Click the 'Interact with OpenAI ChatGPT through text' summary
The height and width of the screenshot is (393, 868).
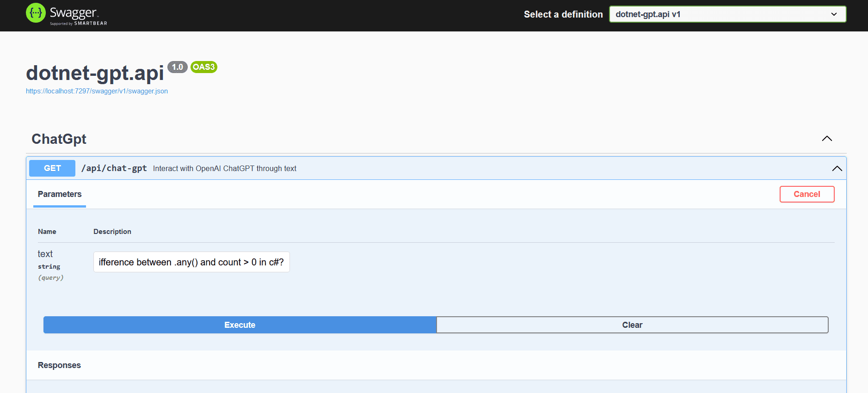[225, 169]
